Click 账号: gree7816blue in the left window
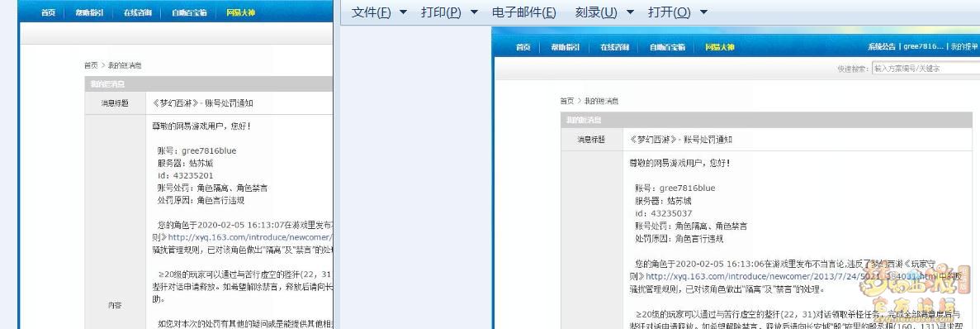This screenshot has height=329, width=980. tap(196, 150)
